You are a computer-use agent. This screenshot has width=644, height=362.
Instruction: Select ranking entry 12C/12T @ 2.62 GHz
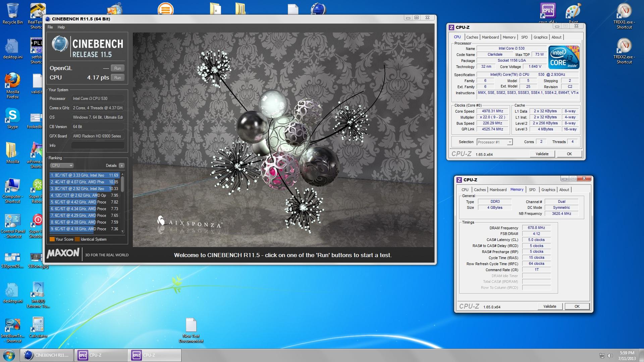[x=85, y=195]
